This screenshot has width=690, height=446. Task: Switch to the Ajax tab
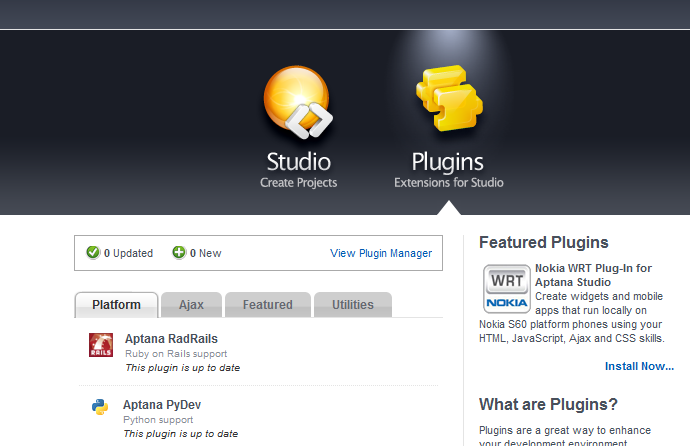pos(191,304)
